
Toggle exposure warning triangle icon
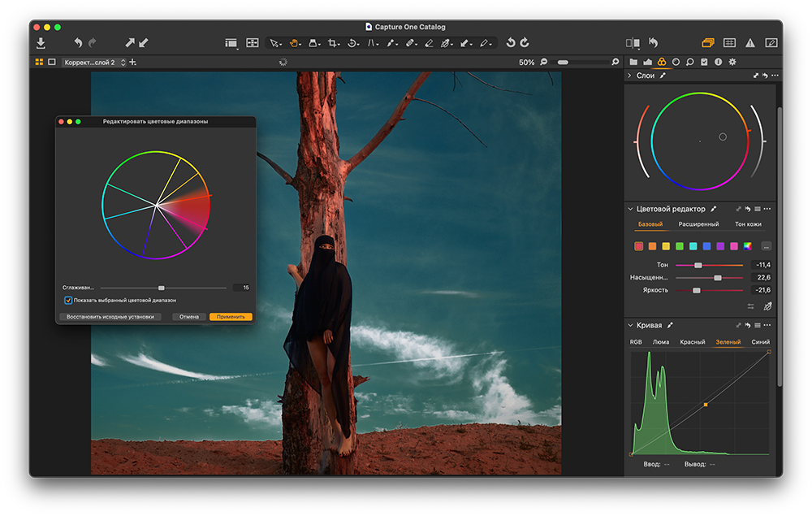pyautogui.click(x=749, y=43)
